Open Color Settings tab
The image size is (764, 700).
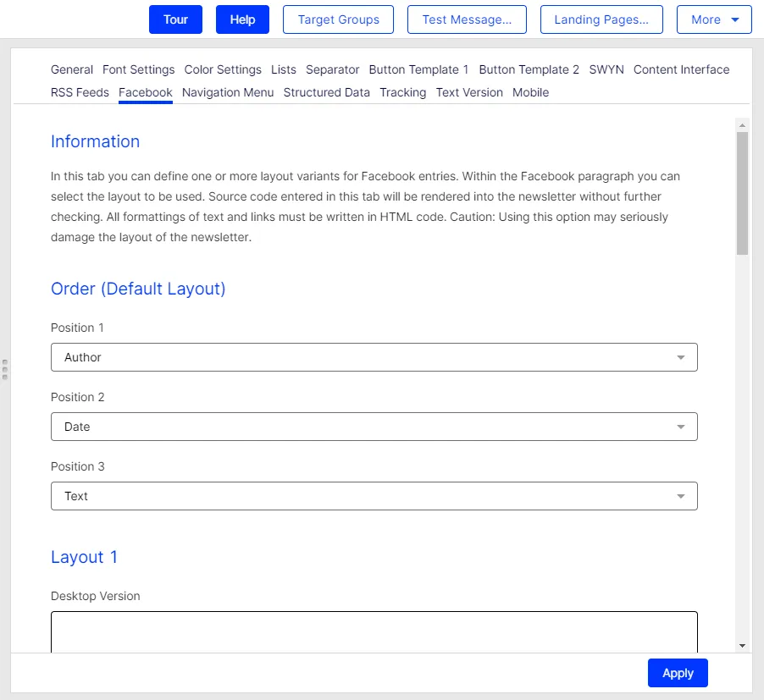coord(223,69)
